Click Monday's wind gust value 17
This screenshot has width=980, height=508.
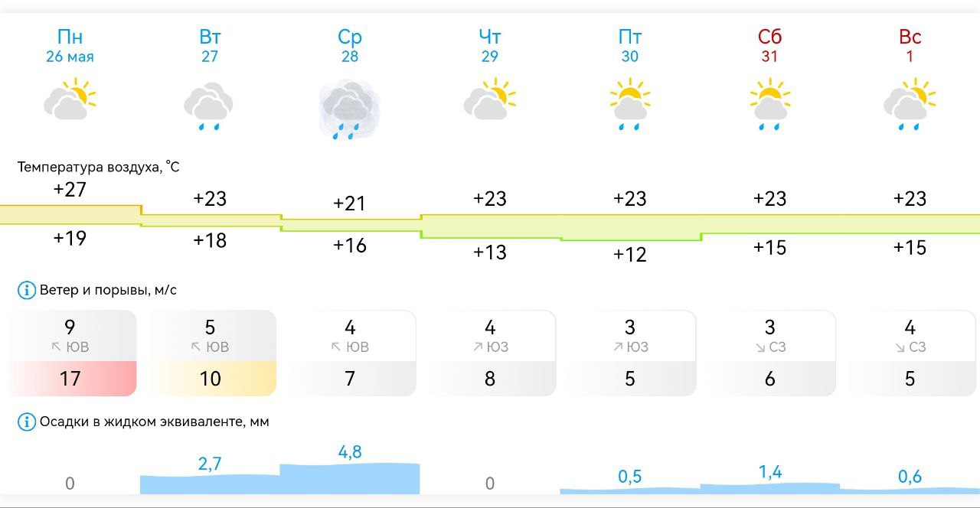click(x=70, y=379)
